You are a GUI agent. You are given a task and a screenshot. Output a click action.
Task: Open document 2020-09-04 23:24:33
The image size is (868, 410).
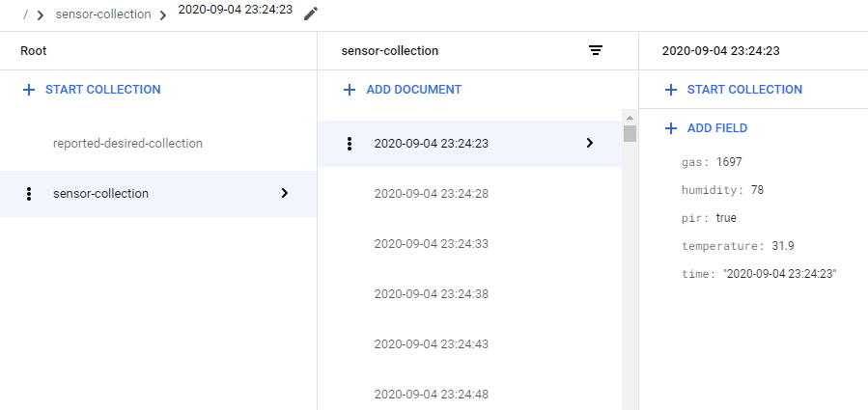point(431,244)
